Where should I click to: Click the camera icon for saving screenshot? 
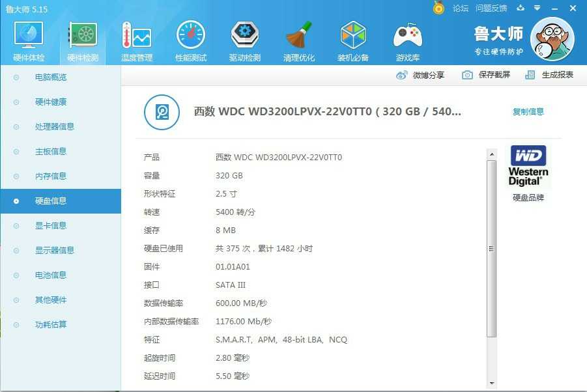click(x=467, y=75)
